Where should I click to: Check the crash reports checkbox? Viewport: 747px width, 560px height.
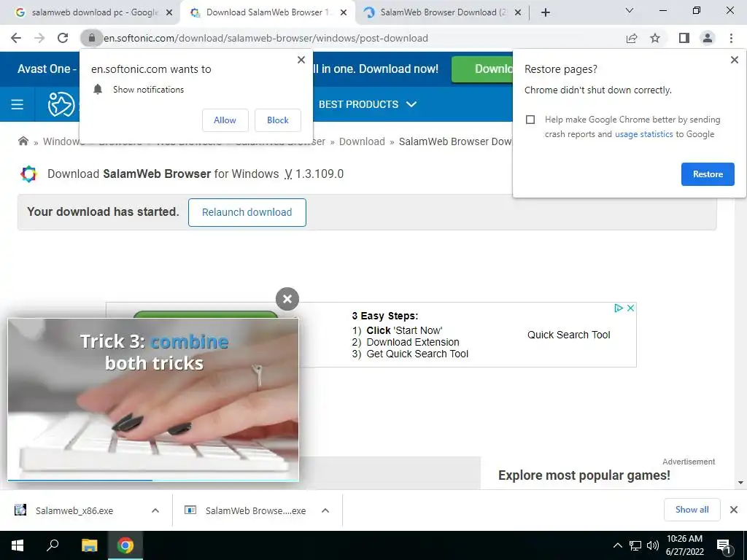pyautogui.click(x=530, y=120)
